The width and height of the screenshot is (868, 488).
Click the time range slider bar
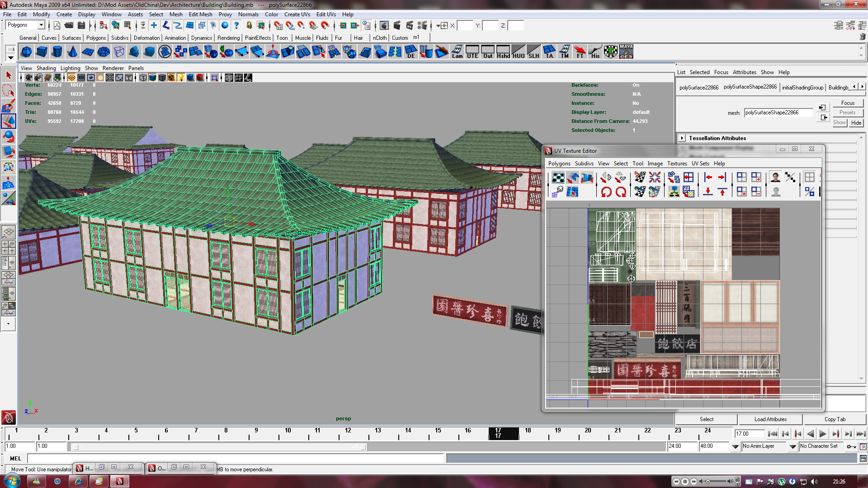(x=217, y=447)
